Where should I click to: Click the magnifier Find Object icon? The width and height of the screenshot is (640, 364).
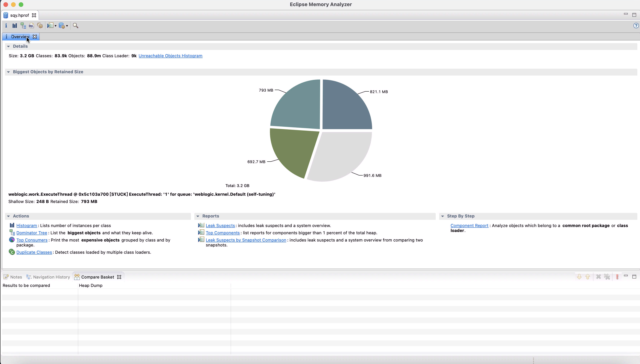tap(75, 26)
